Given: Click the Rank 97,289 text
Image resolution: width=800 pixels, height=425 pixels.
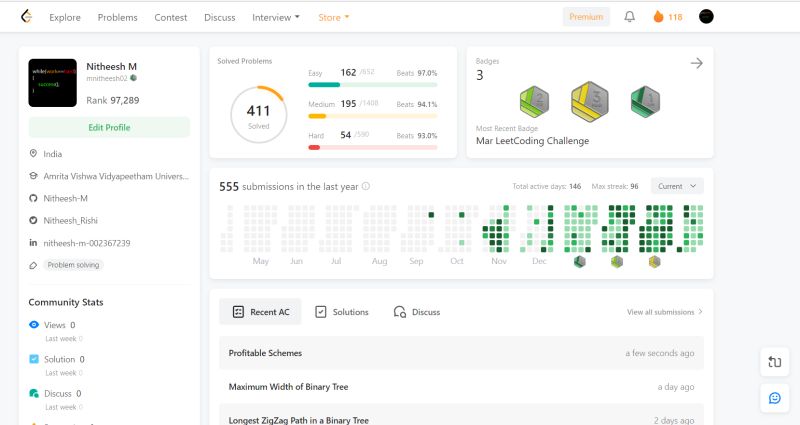Looking at the screenshot, I should point(113,100).
